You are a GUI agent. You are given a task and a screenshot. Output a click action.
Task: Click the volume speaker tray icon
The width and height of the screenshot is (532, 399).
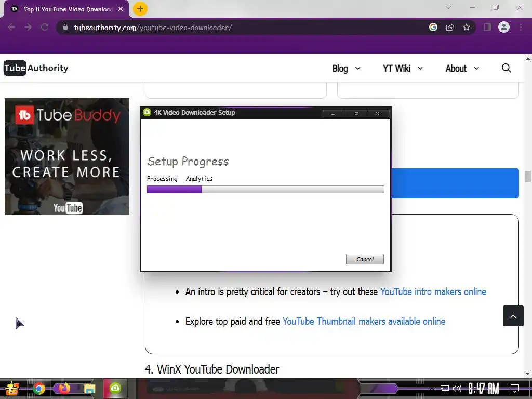(x=457, y=389)
